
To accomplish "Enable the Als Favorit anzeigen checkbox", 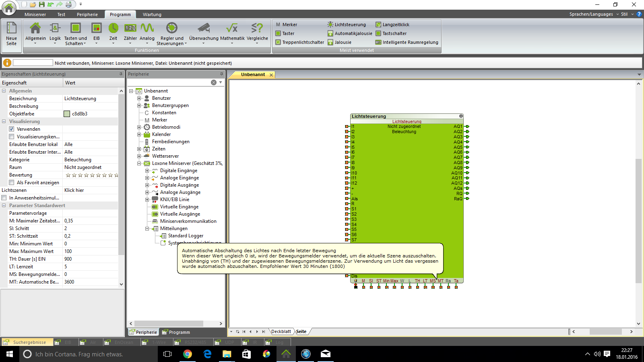I will click(12, 183).
